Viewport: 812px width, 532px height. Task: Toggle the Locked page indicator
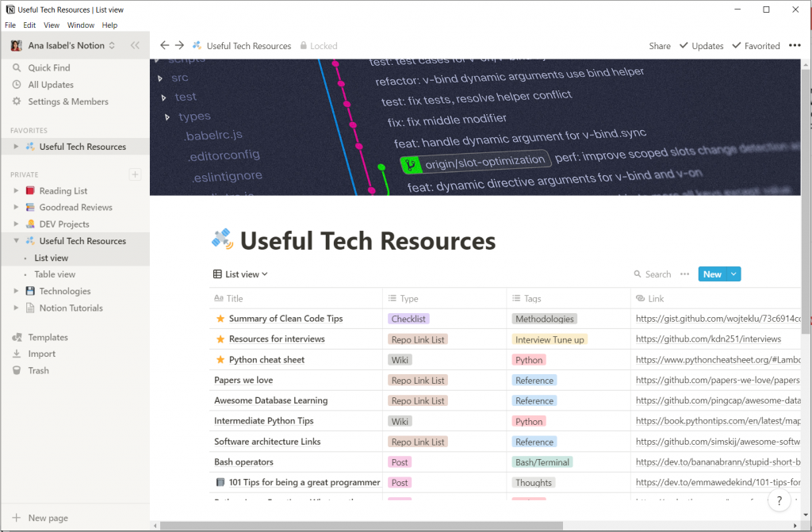318,46
